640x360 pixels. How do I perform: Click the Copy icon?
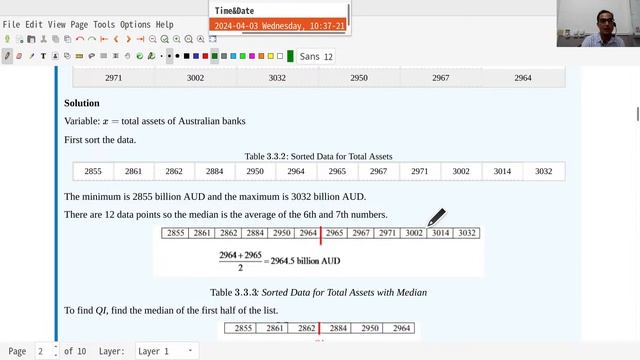pyautogui.click(x=56, y=39)
